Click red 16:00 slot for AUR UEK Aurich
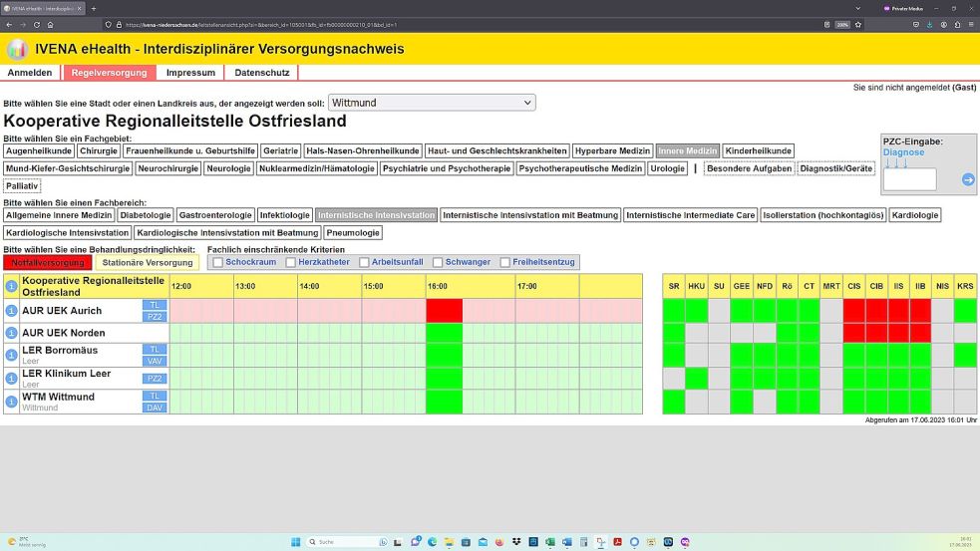The image size is (980, 551). click(x=445, y=311)
